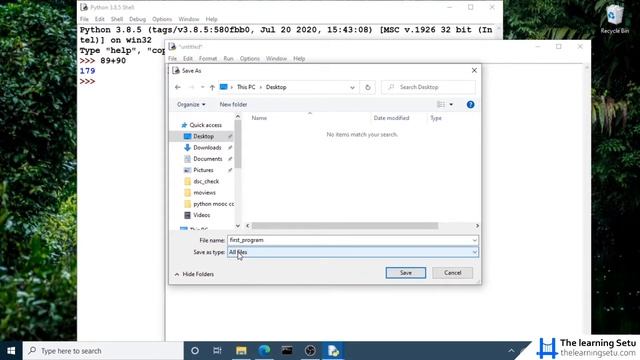The image size is (640, 360).
Task: Click the Cancel button
Action: 453,273
